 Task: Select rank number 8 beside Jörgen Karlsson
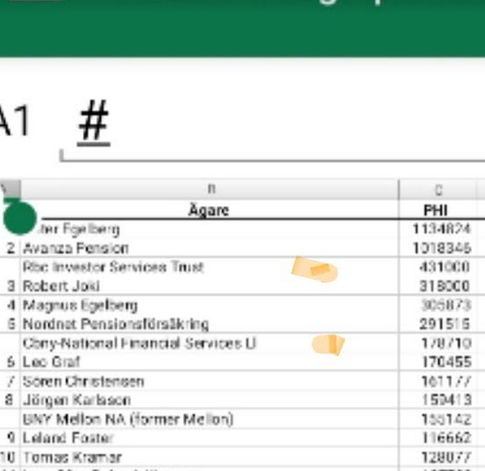(10, 400)
